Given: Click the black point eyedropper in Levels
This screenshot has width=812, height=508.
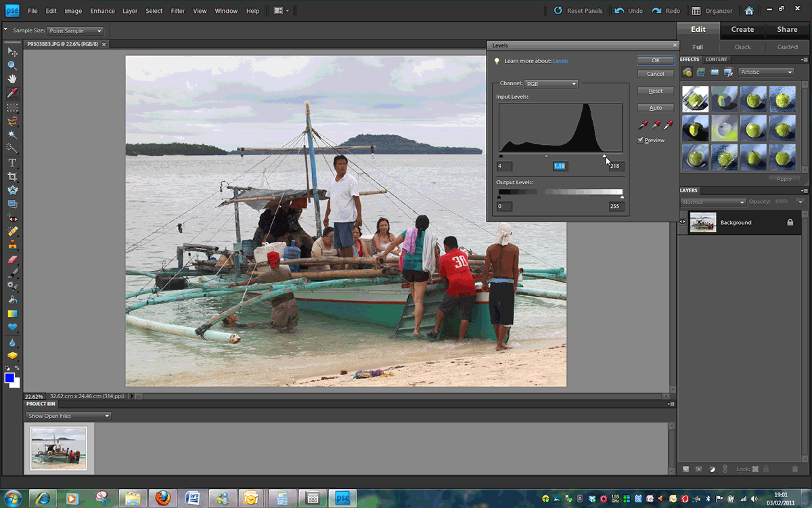Looking at the screenshot, I should [643, 125].
